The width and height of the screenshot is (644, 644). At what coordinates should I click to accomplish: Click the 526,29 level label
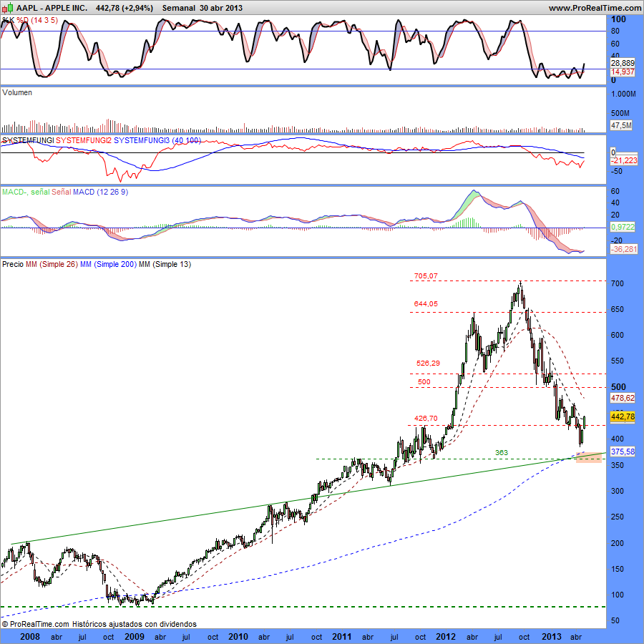(428, 363)
